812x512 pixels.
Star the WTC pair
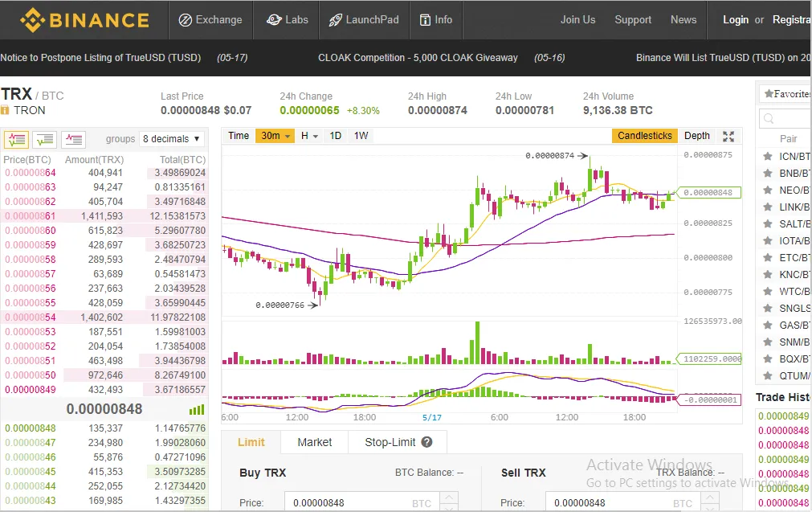(x=768, y=291)
